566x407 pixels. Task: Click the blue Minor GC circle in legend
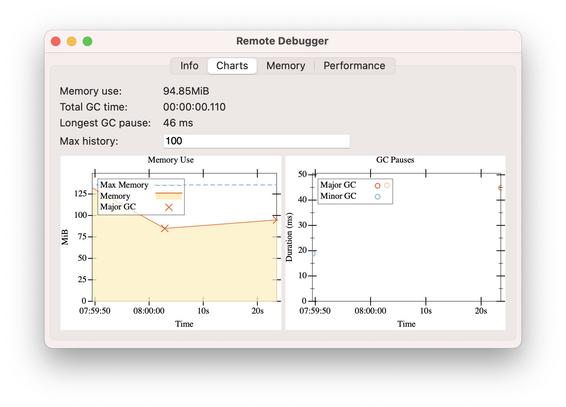[377, 197]
